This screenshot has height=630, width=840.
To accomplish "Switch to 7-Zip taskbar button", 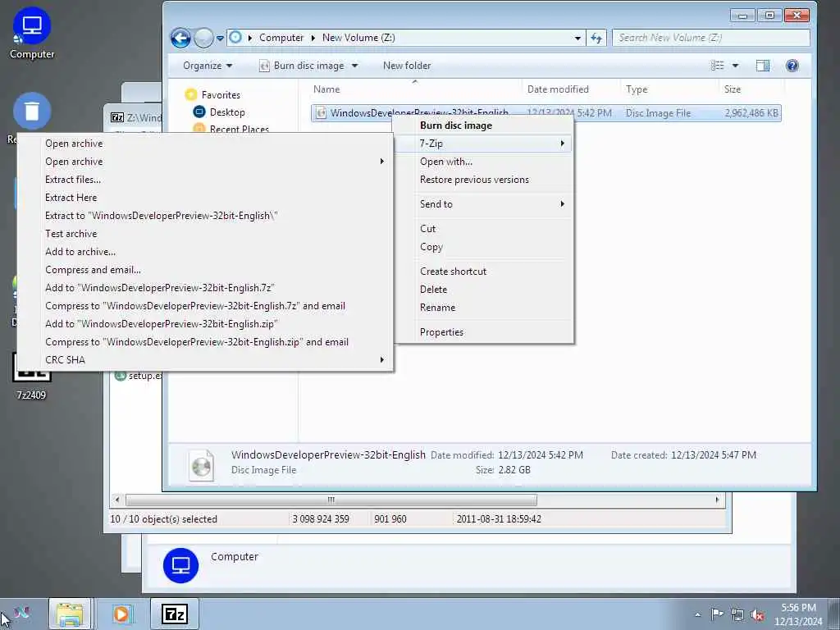I will [175, 614].
